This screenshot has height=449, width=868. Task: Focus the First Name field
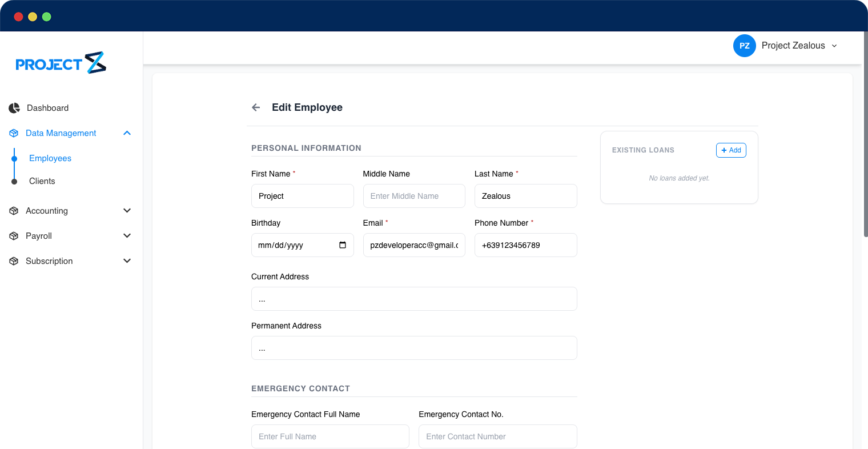[x=303, y=196]
